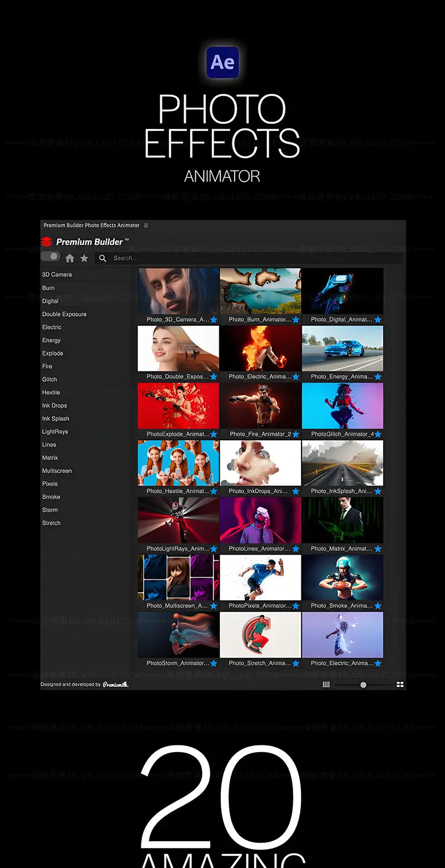The height and width of the screenshot is (868, 445).
Task: Open the Multiscreen category
Action: [x=57, y=471]
